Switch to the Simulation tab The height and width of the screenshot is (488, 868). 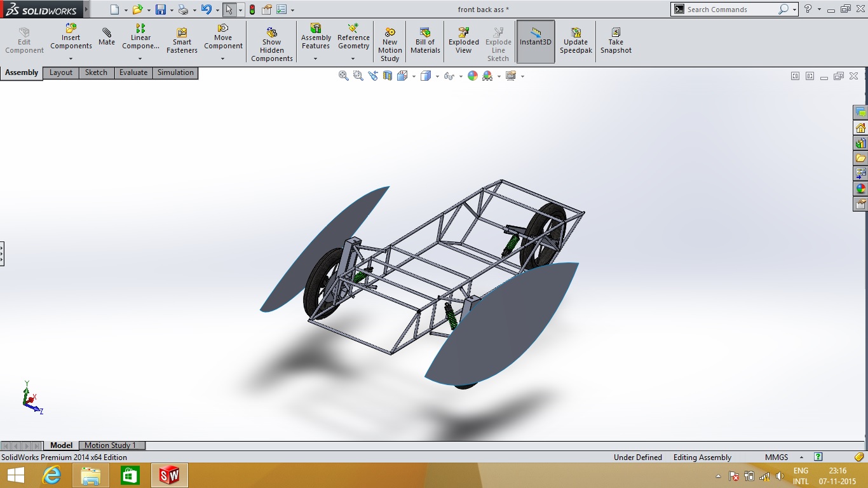click(175, 72)
